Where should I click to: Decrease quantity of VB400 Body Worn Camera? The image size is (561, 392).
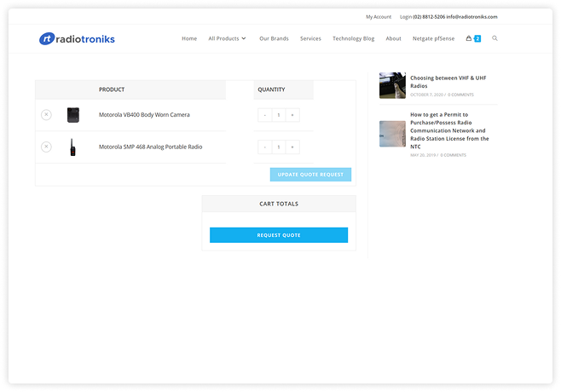point(265,115)
